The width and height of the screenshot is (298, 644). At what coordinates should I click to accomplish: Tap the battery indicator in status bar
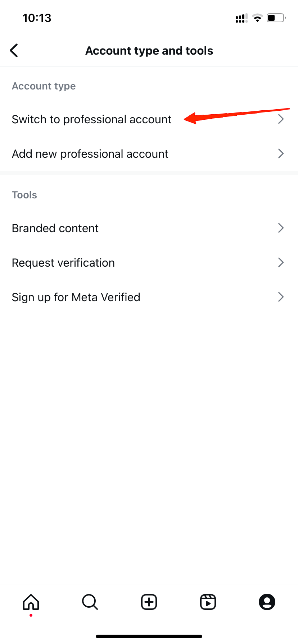coord(275,18)
